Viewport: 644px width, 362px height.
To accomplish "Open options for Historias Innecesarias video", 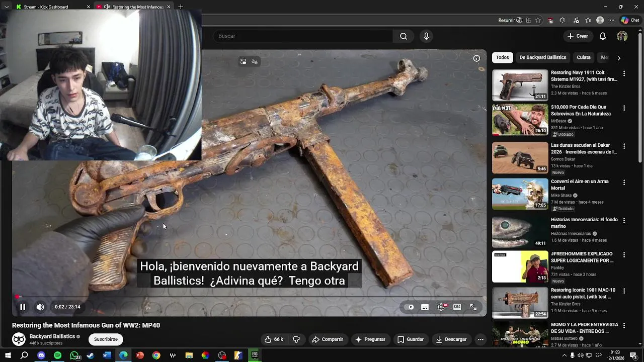I will coord(624,221).
